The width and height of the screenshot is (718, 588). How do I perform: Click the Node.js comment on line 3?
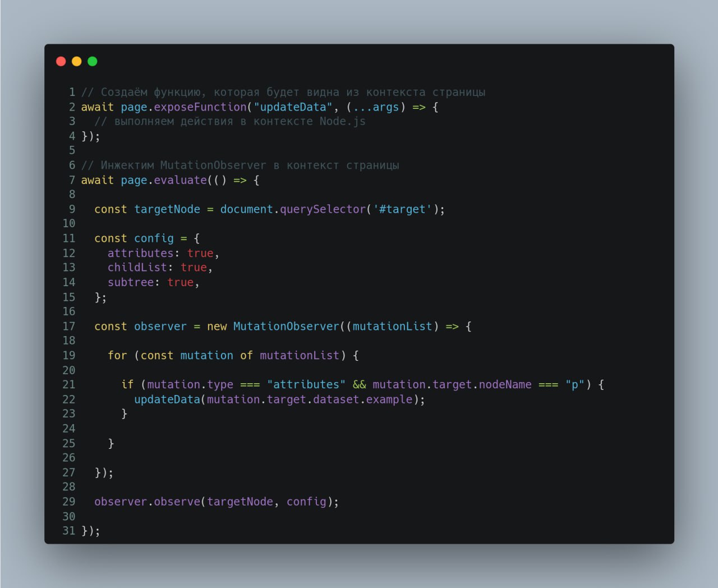tap(230, 121)
